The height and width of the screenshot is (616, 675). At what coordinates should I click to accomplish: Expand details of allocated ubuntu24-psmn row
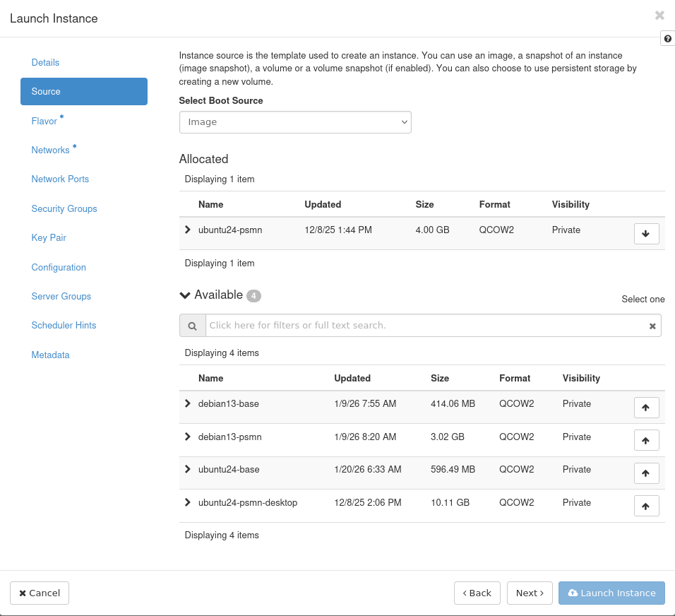[188, 230]
